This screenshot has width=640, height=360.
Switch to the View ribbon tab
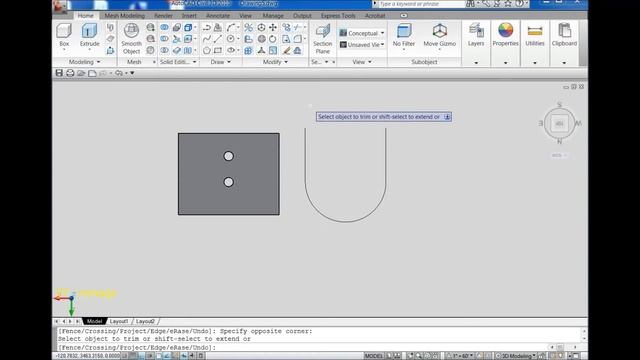pos(245,16)
